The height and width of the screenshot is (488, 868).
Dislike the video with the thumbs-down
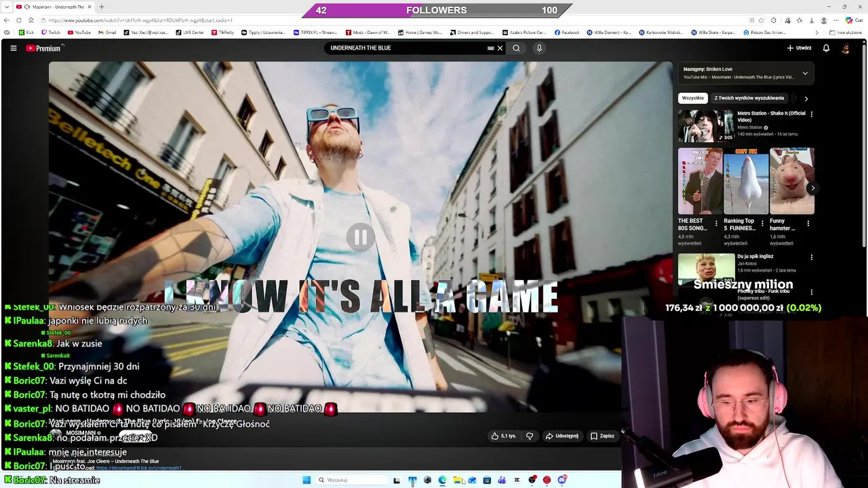click(x=530, y=436)
